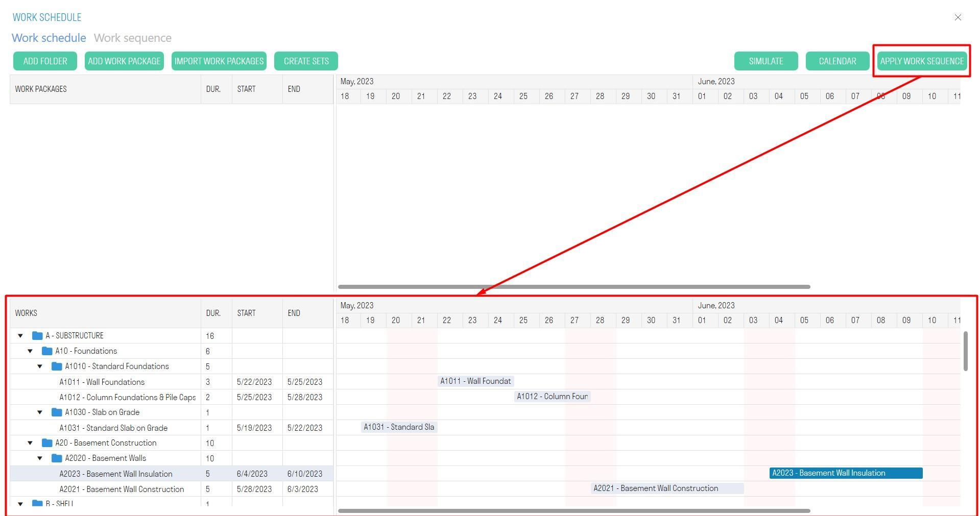Select A2021 - Basement Wall Construction row
980x516 pixels.
point(172,489)
